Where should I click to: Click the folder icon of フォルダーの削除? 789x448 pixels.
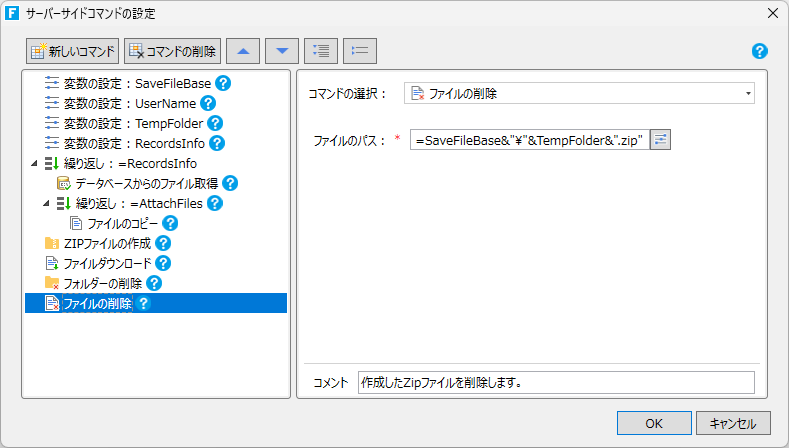point(52,283)
